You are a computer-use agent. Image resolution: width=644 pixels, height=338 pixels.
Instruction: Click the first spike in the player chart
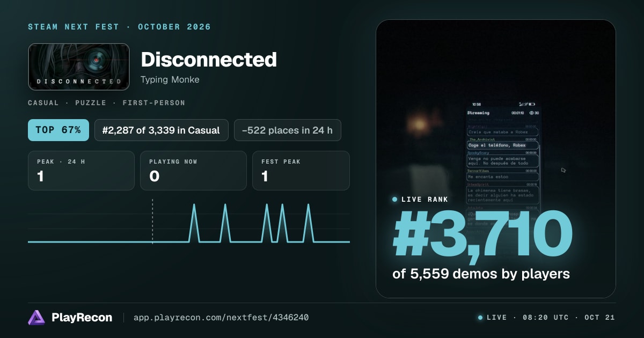pyautogui.click(x=194, y=223)
